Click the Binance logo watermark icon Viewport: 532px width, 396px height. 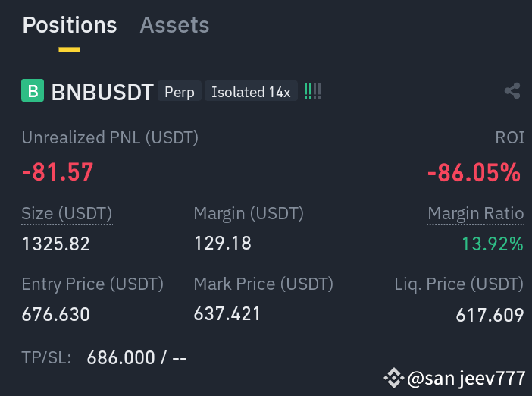click(394, 378)
